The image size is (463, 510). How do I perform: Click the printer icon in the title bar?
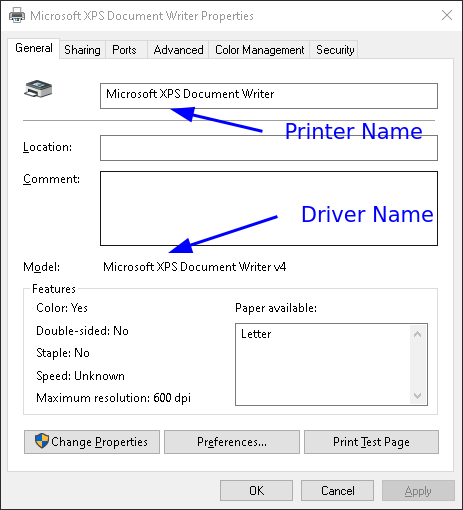tap(17, 15)
